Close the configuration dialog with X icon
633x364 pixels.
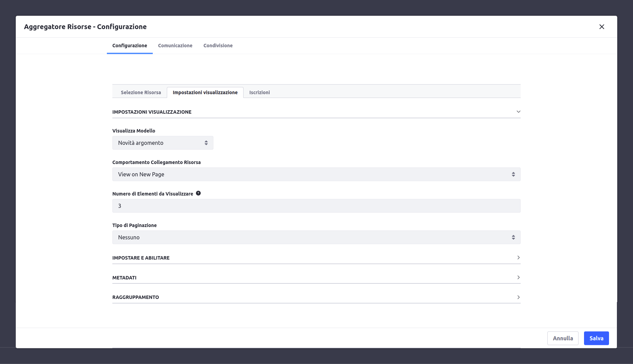click(x=601, y=27)
